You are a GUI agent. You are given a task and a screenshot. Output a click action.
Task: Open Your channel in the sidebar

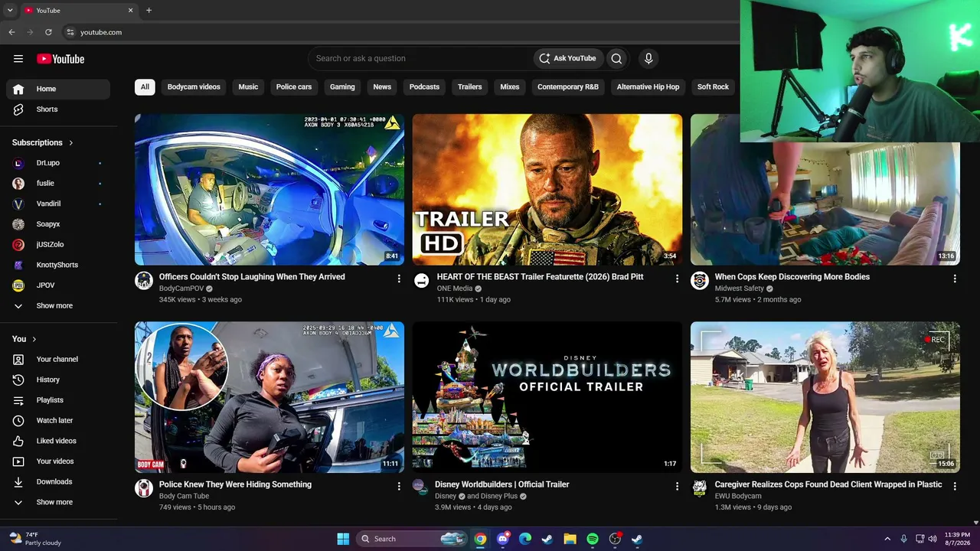coord(58,359)
